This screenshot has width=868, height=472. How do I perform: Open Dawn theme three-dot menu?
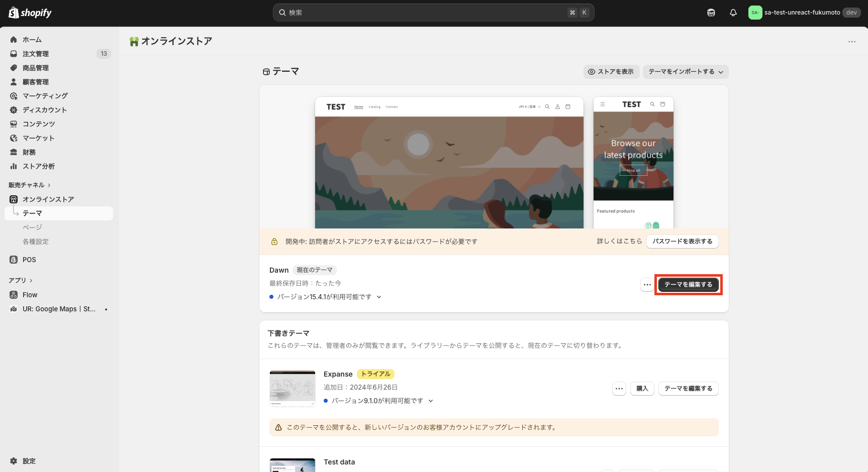[x=647, y=285]
